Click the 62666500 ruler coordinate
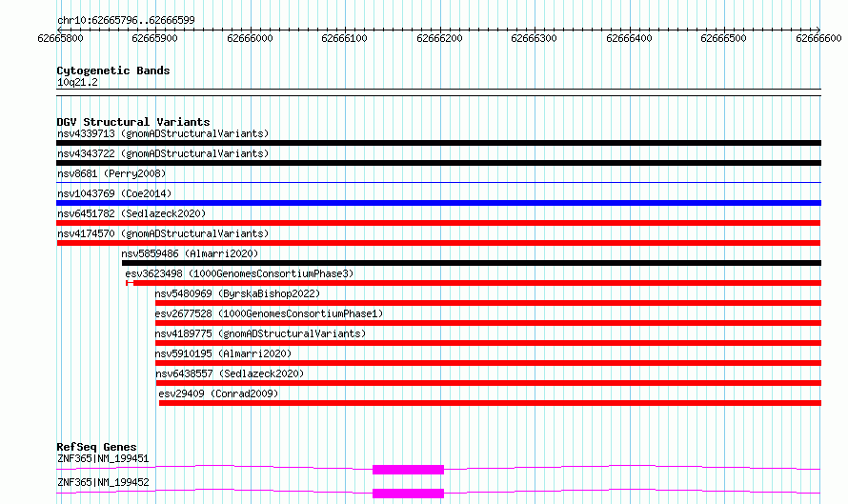 [x=723, y=38]
